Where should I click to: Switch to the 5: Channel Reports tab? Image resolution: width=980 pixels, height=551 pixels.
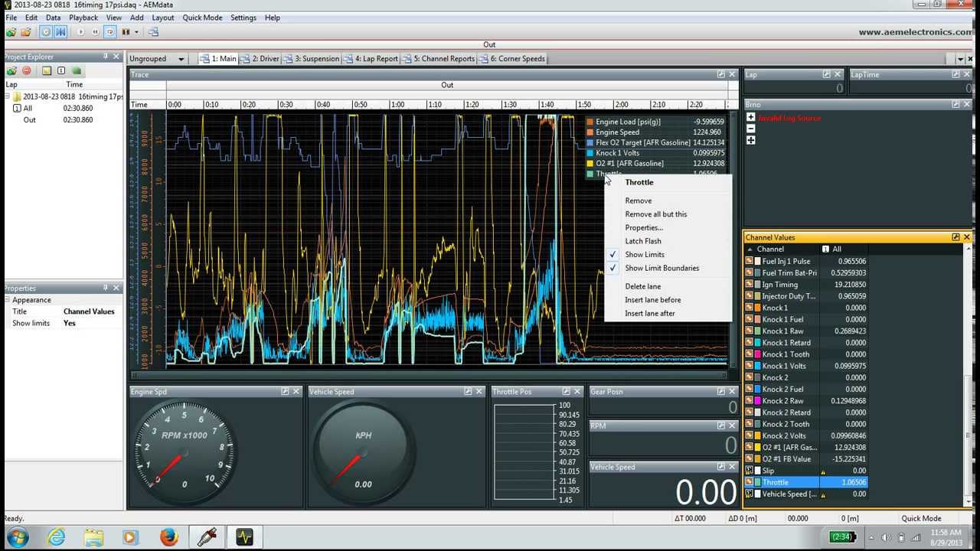[439, 59]
